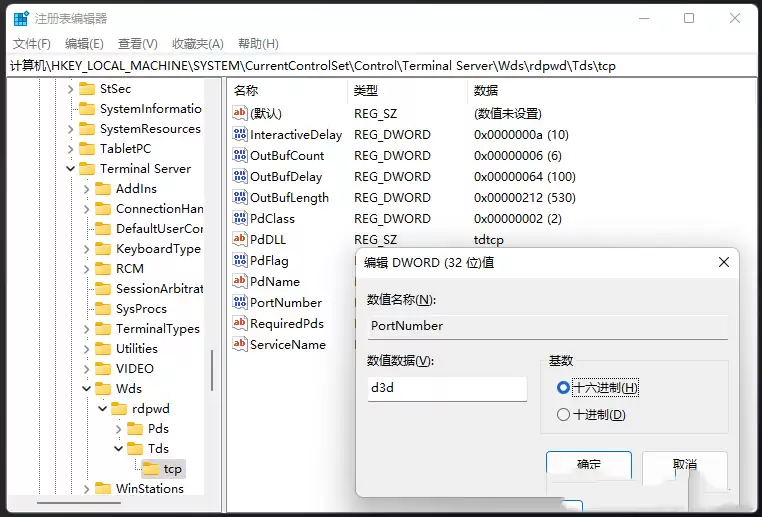The height and width of the screenshot is (517, 762).
Task: Collapse the rdpwd tree node
Action: pyautogui.click(x=102, y=409)
